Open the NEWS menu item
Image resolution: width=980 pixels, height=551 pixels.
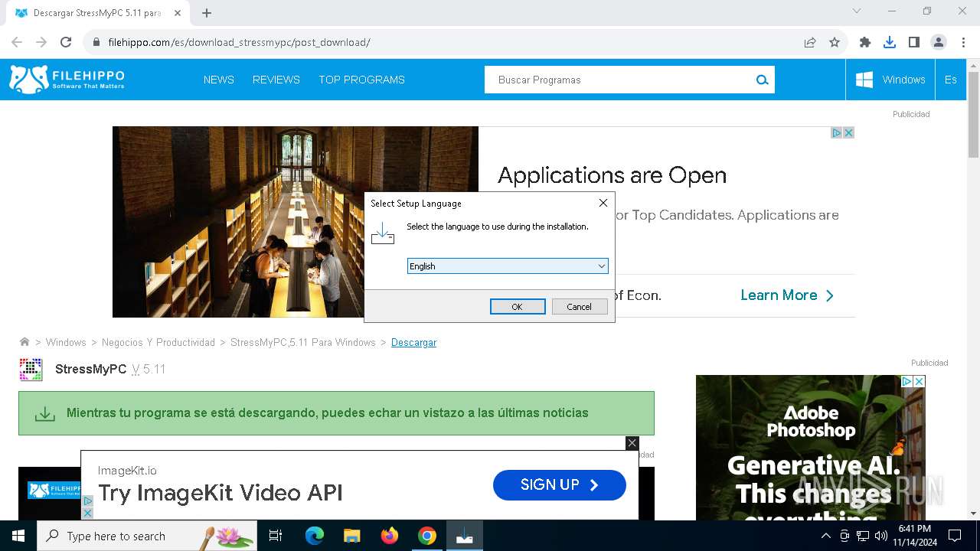219,80
